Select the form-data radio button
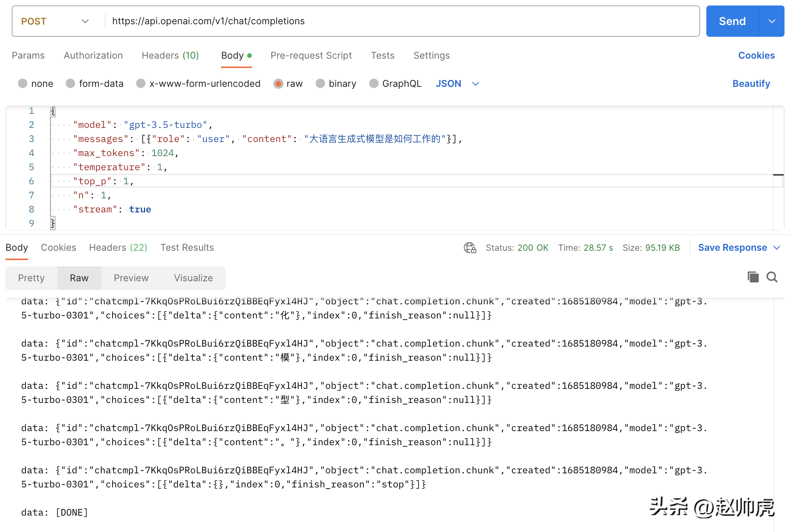Image resolution: width=790 pixels, height=532 pixels. coord(71,83)
